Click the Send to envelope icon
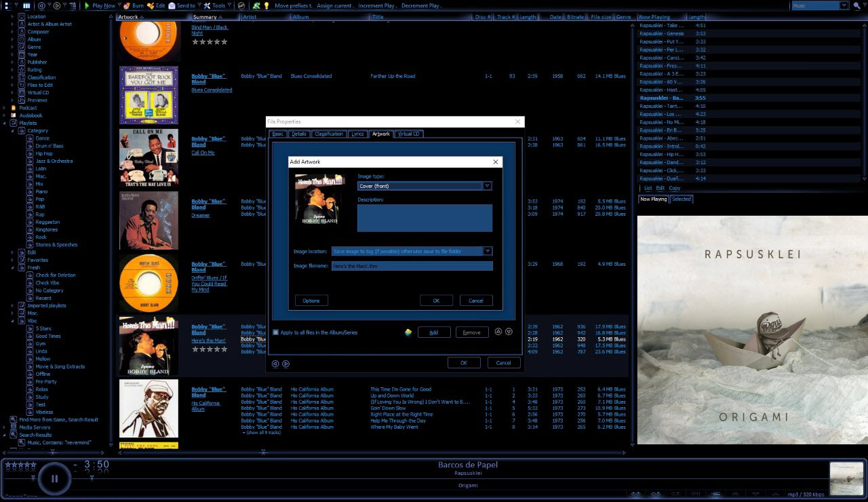 tap(172, 5)
